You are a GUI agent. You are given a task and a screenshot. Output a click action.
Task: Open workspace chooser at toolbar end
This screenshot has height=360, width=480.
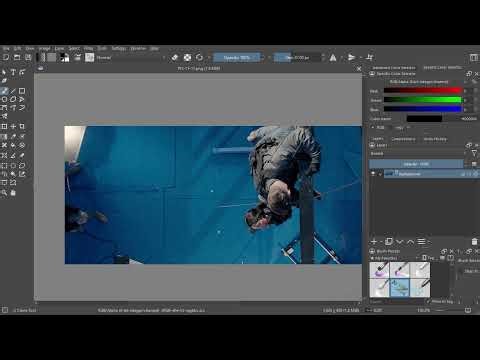tap(474, 57)
